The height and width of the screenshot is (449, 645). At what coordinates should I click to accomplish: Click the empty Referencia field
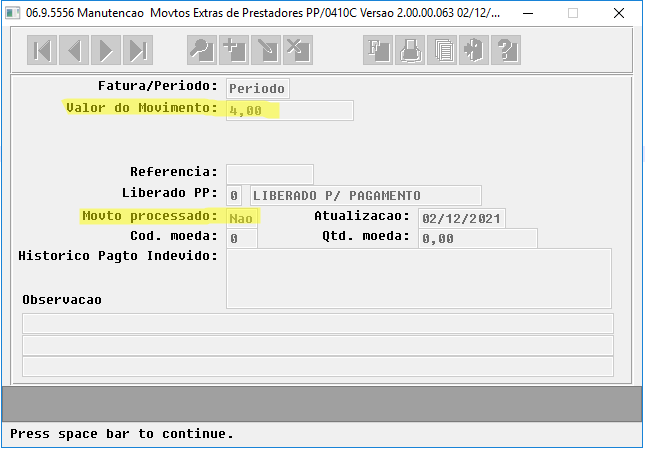(270, 174)
